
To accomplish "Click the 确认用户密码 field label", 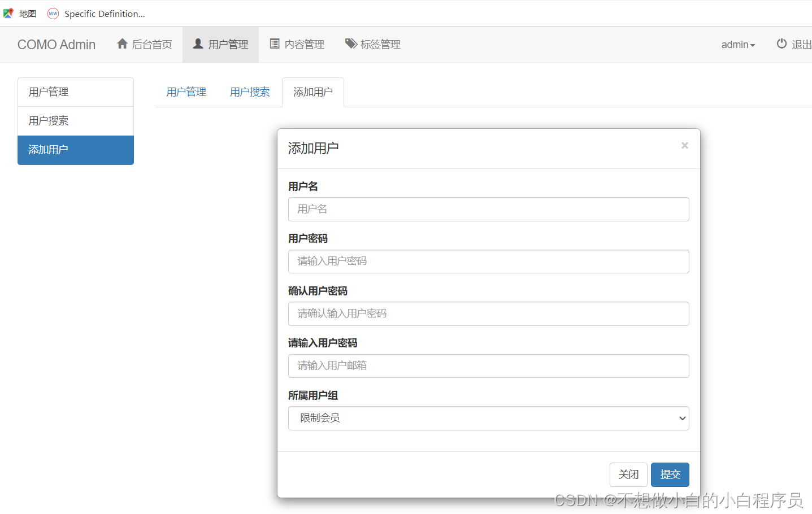I will coord(318,291).
